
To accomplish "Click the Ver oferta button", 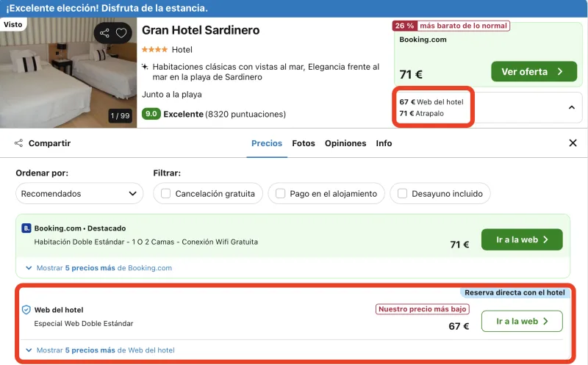I will 534,71.
